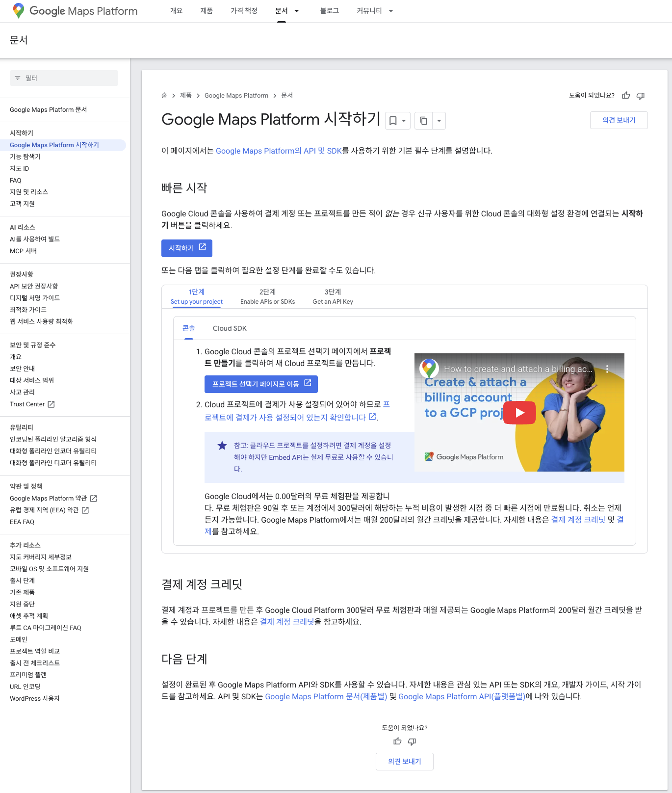
Task: Click thumbs-up icon beside page title feedback
Action: (626, 96)
